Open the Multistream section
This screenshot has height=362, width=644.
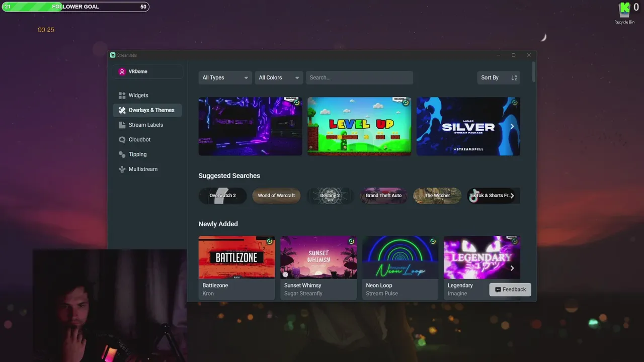147,169
